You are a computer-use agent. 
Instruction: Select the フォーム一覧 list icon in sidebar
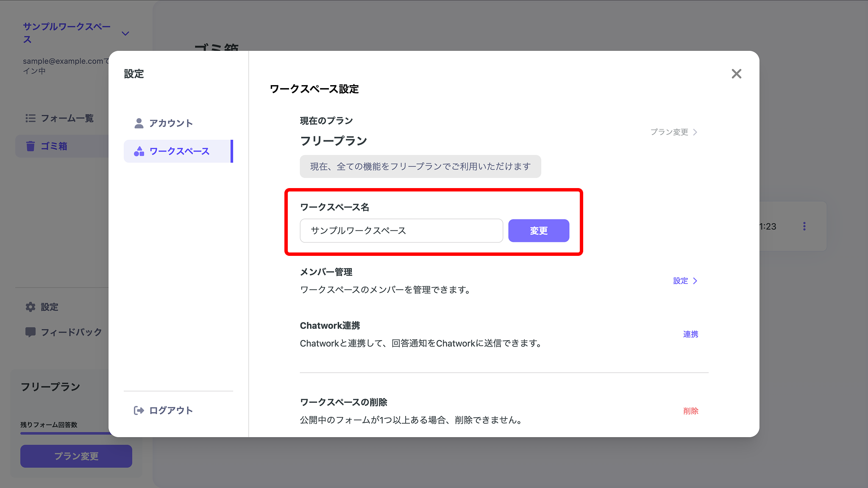click(x=31, y=118)
